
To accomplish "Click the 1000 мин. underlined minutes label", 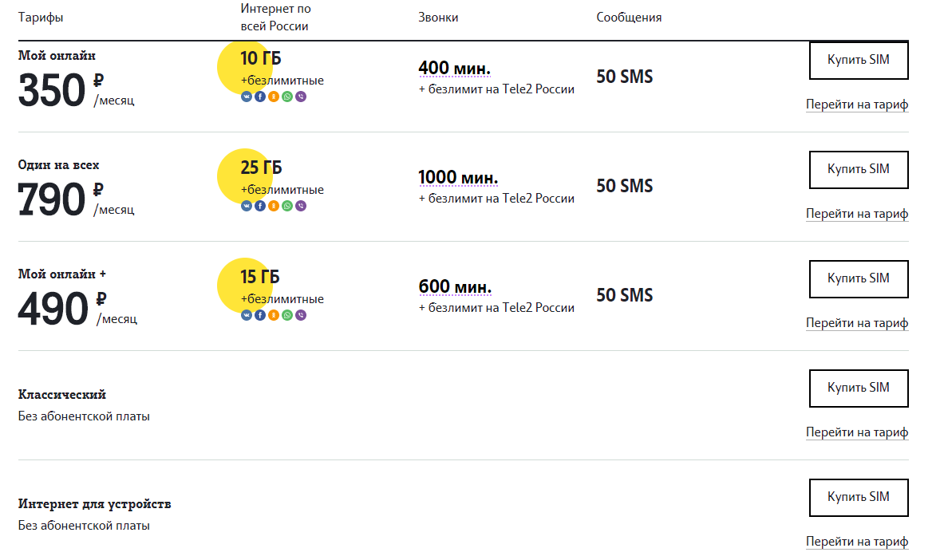I will click(458, 178).
